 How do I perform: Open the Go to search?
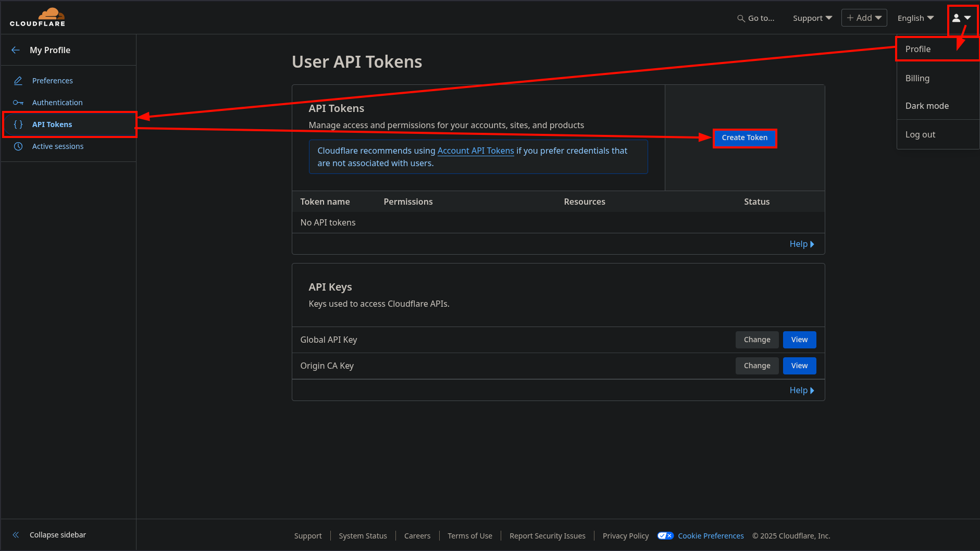click(756, 18)
